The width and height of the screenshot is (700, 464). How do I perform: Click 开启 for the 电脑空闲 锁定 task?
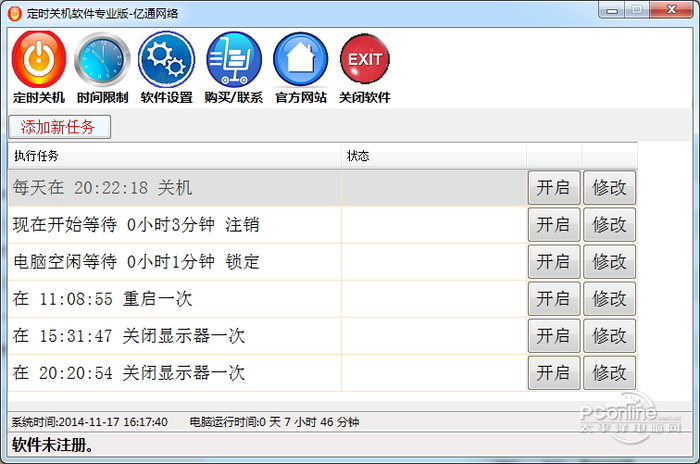point(554,262)
